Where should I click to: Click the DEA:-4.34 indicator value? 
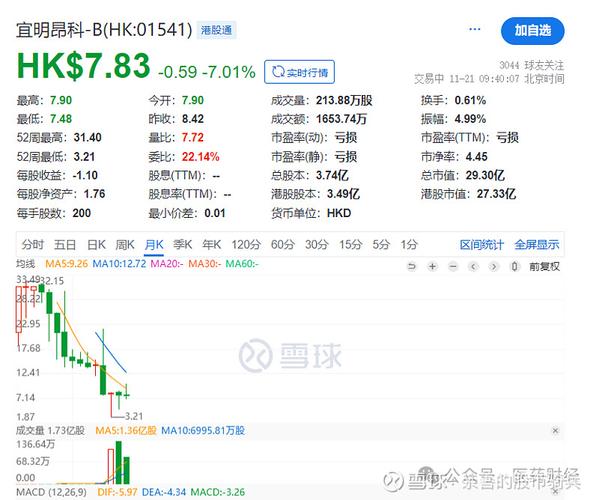(x=164, y=492)
